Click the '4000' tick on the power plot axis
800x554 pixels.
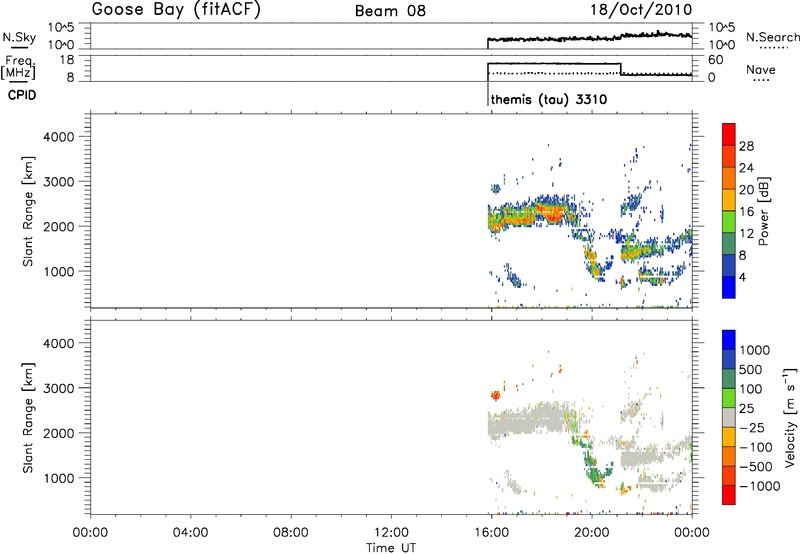(x=58, y=137)
